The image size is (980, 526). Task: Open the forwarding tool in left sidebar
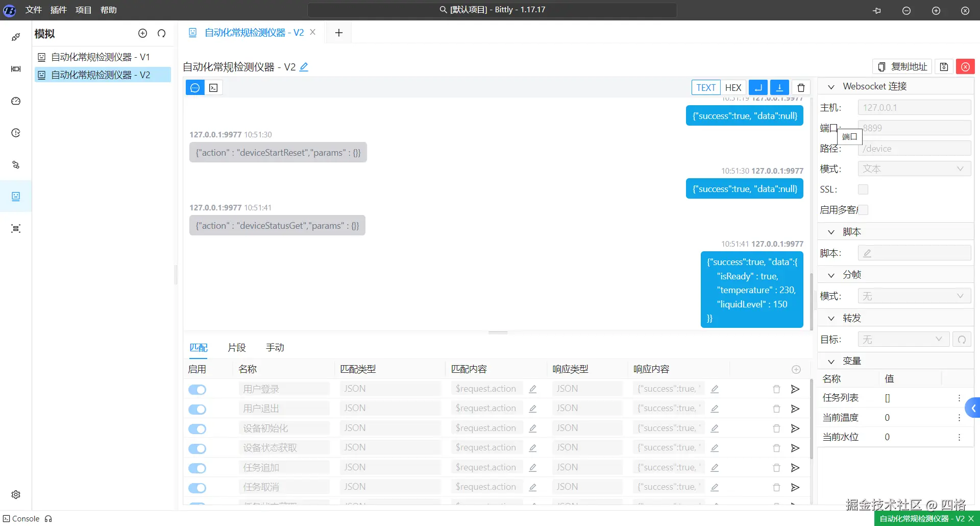click(x=16, y=165)
